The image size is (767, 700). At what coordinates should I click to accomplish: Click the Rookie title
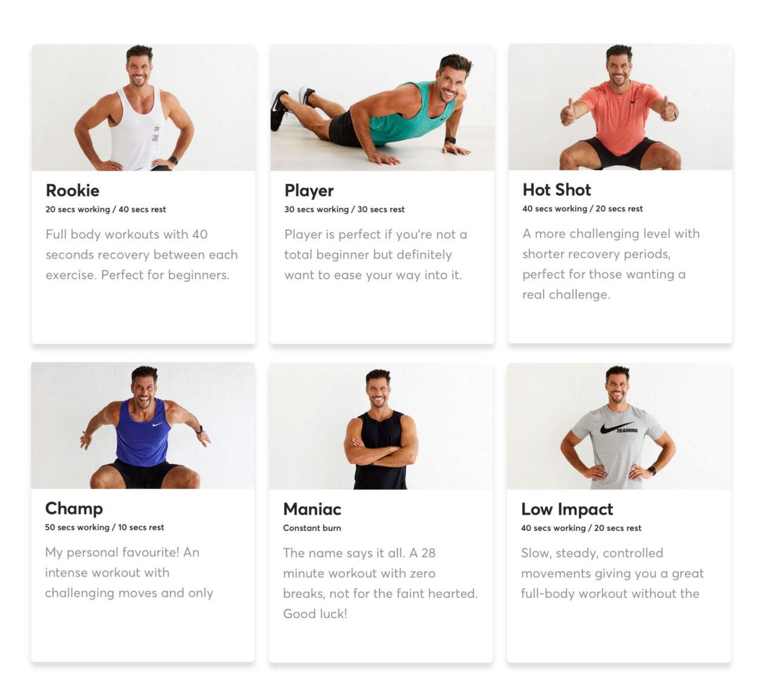(x=72, y=190)
